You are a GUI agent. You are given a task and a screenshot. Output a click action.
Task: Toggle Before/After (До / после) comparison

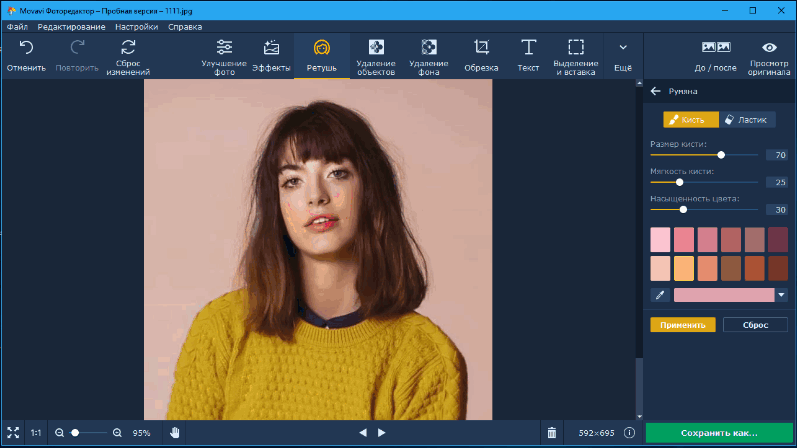[716, 48]
